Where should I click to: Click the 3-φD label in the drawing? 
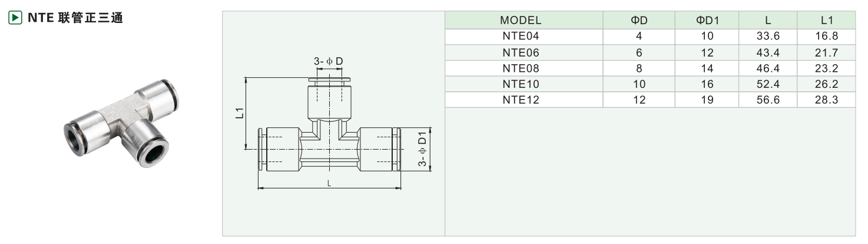click(x=328, y=62)
